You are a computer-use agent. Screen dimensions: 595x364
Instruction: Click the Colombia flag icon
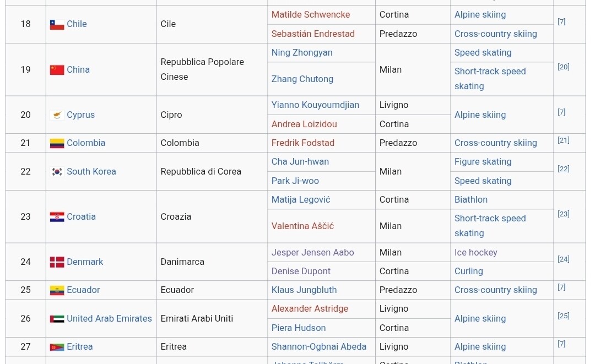click(x=57, y=143)
